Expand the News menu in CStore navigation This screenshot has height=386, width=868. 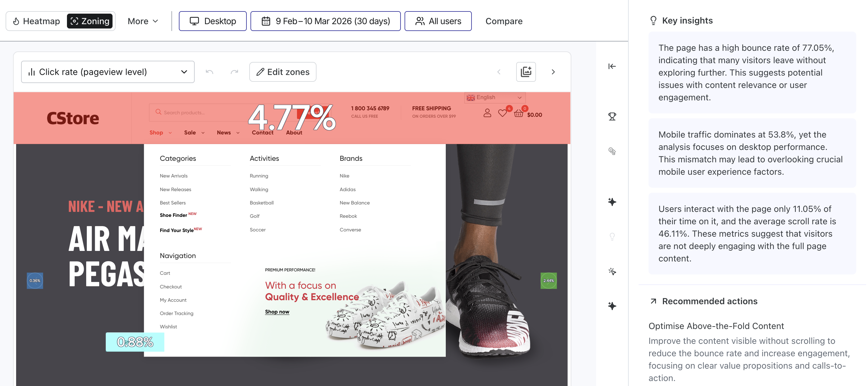tap(228, 133)
